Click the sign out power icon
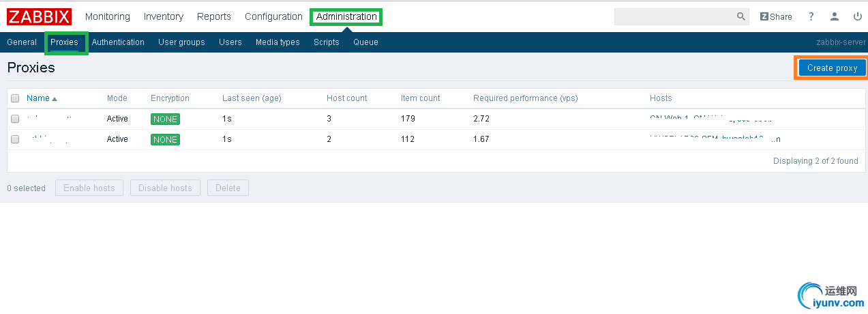Image resolution: width=868 pixels, height=314 pixels. tap(858, 16)
